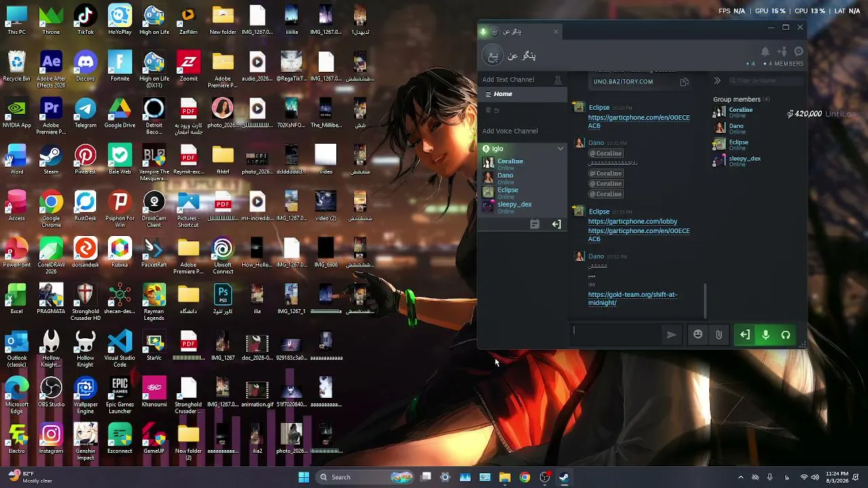The width and height of the screenshot is (868, 488).
Task: Invite a friend to the group chat
Action: pos(782,52)
